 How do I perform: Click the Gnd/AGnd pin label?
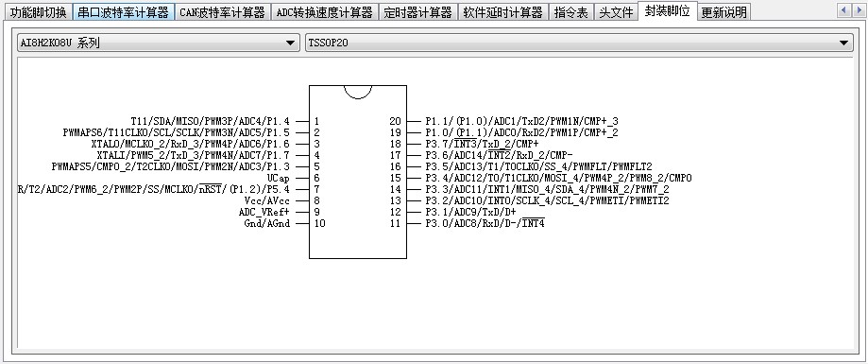tap(266, 223)
